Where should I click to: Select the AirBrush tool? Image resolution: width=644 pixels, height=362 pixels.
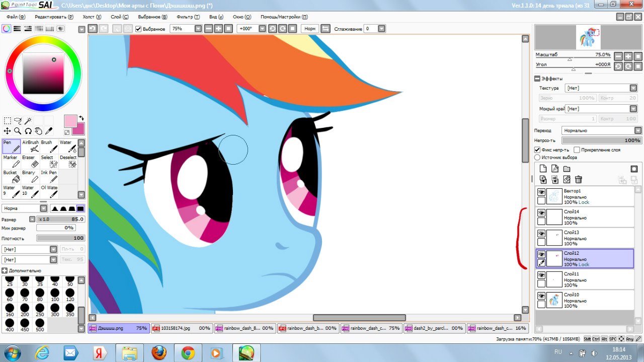click(30, 146)
